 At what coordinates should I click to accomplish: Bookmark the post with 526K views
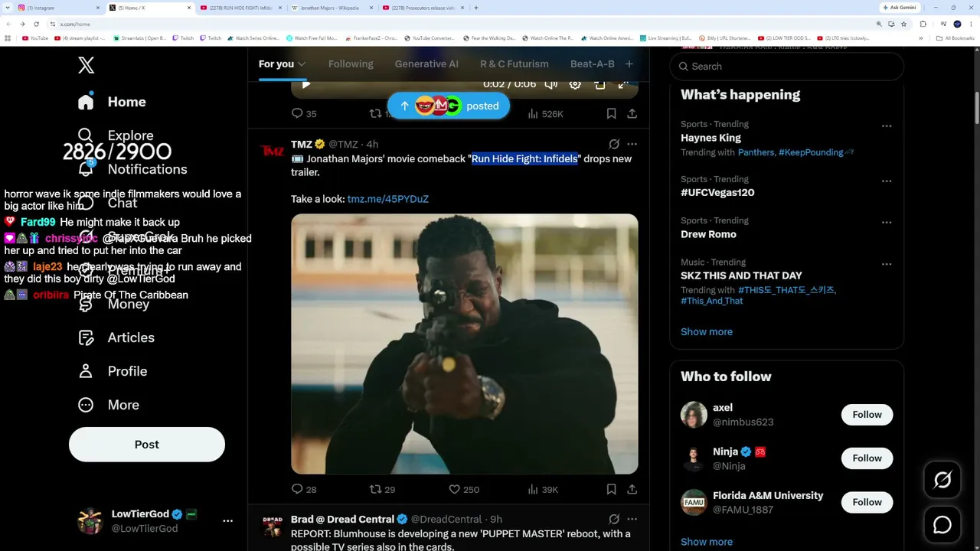(x=611, y=114)
